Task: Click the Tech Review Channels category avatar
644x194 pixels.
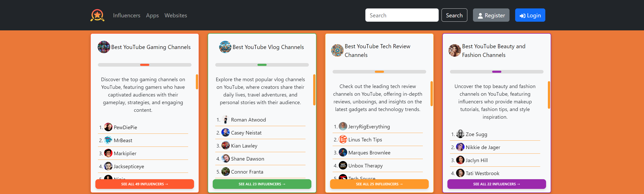Action: [337, 50]
